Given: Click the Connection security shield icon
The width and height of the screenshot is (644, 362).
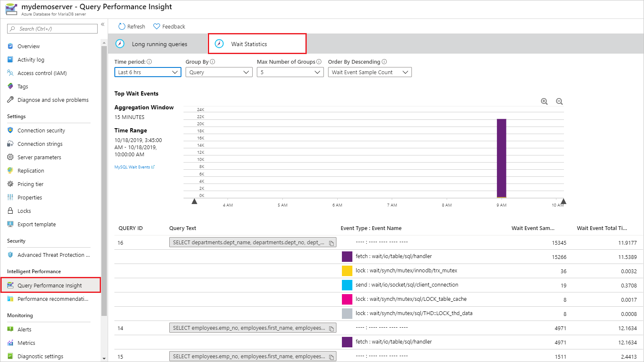Looking at the screenshot, I should point(10,130).
